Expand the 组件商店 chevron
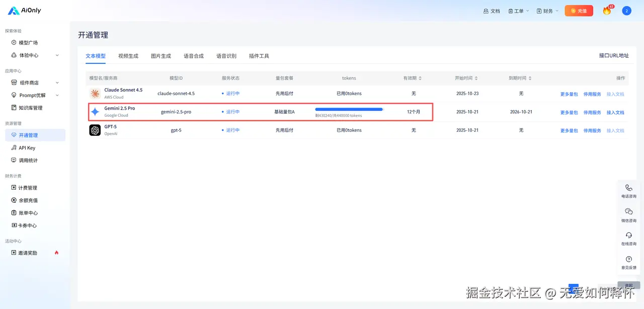Viewport: 644px width, 309px height. pos(57,83)
